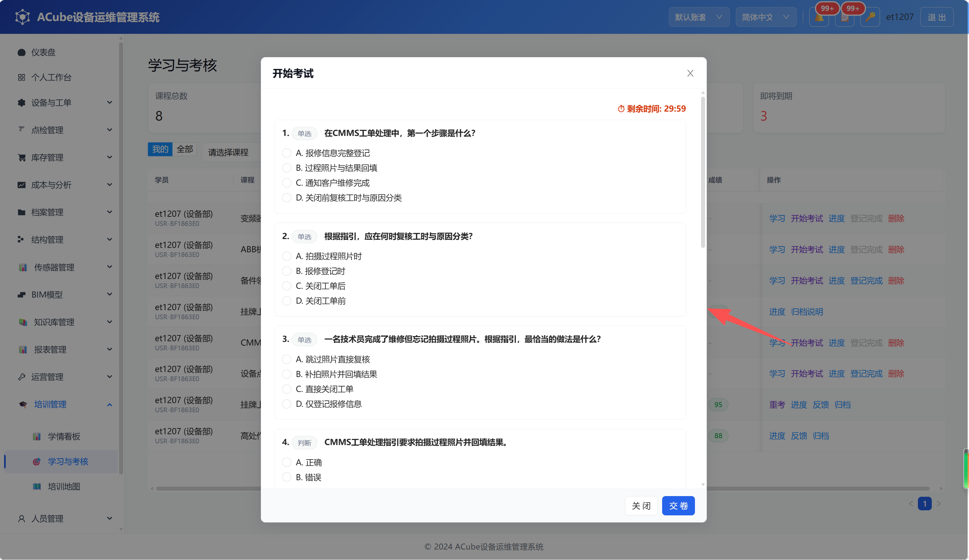
Task: Open 培训地图 submenu item
Action: point(64,487)
